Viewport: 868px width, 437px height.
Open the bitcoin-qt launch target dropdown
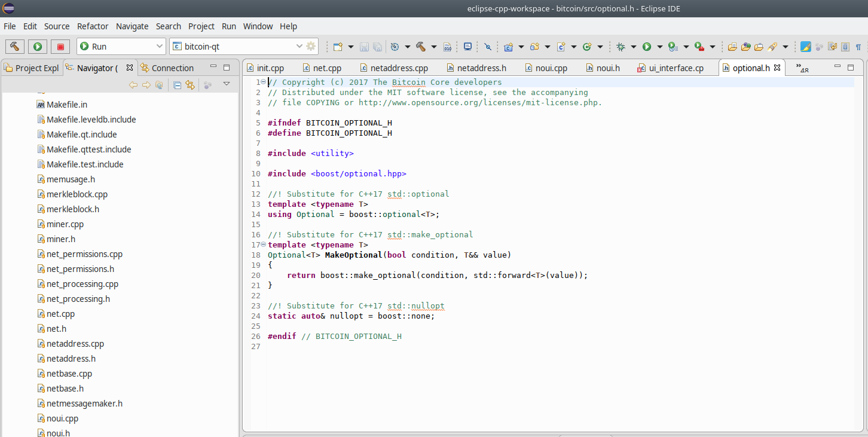[299, 47]
